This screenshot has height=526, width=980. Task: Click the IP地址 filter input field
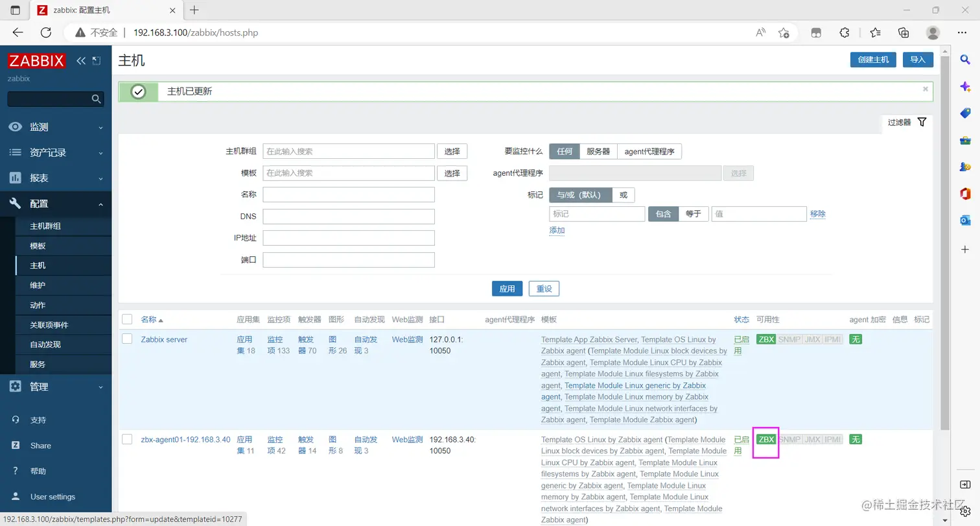click(x=349, y=238)
